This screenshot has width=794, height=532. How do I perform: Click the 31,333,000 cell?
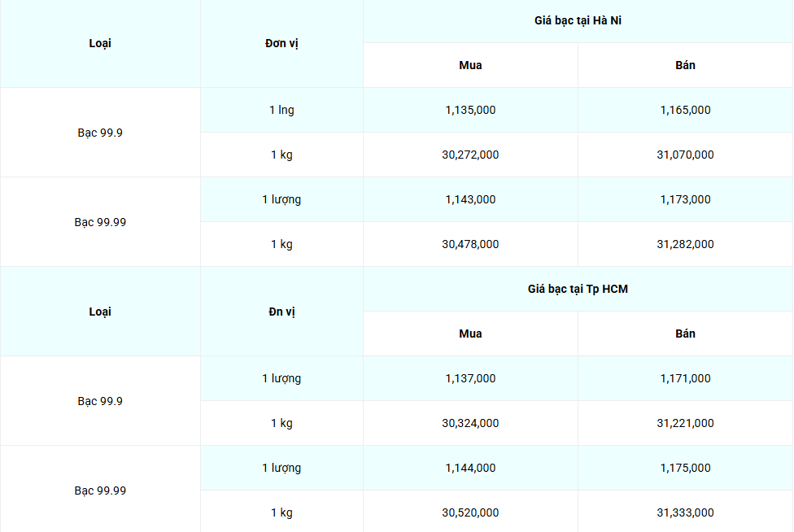685,512
